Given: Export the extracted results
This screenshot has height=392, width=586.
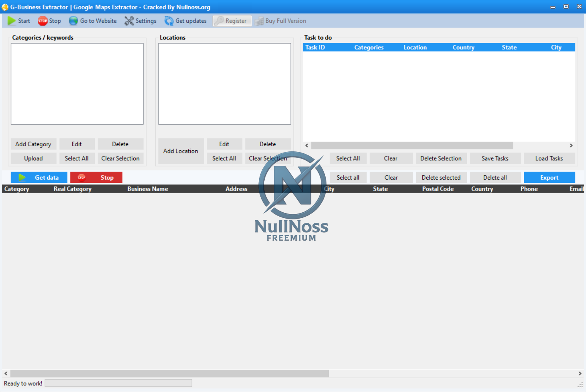Looking at the screenshot, I should [549, 178].
